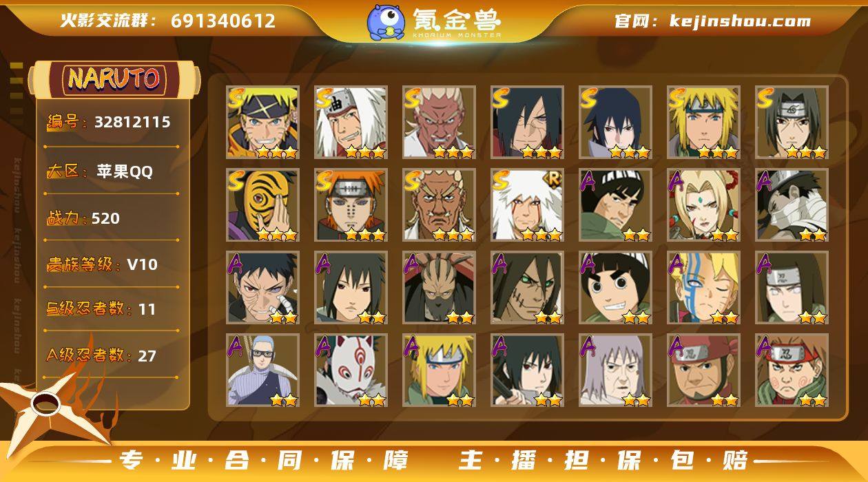
Task: Select the bandaged-face Zabuza portrait
Action: (792, 205)
